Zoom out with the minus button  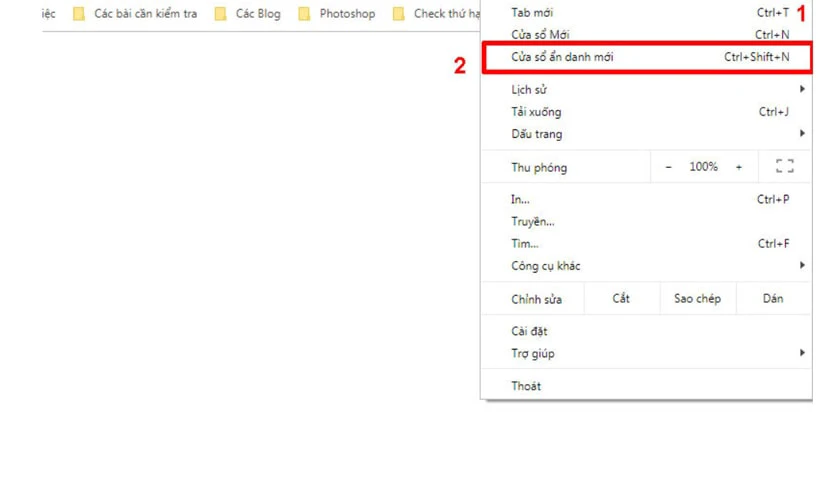pos(668,167)
